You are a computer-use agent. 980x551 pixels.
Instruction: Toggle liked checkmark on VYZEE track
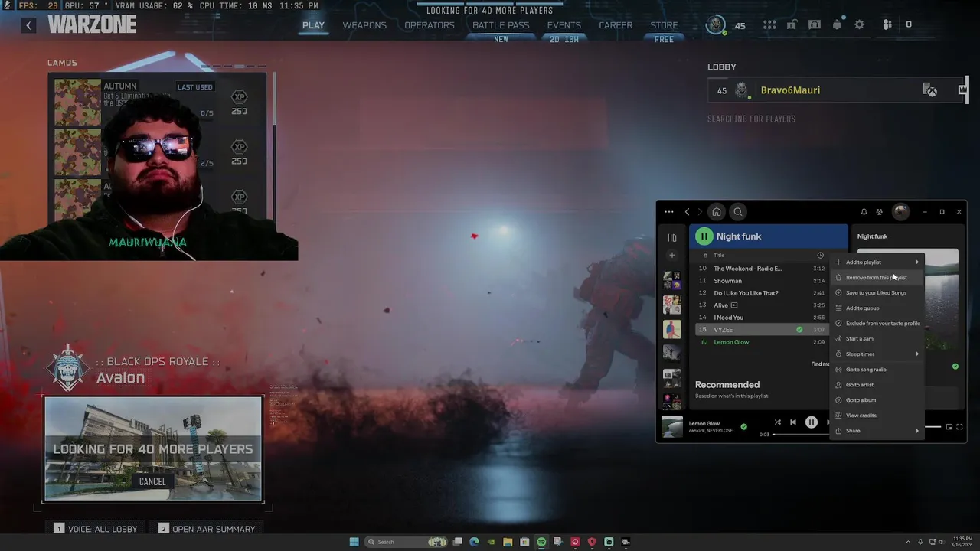pyautogui.click(x=799, y=330)
